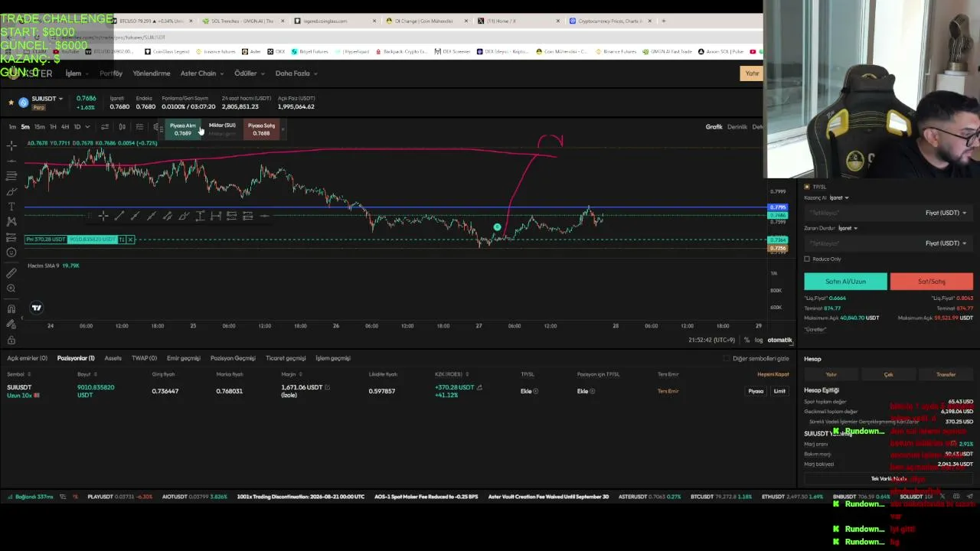Click the zoom-in magnifier tool

click(x=11, y=289)
